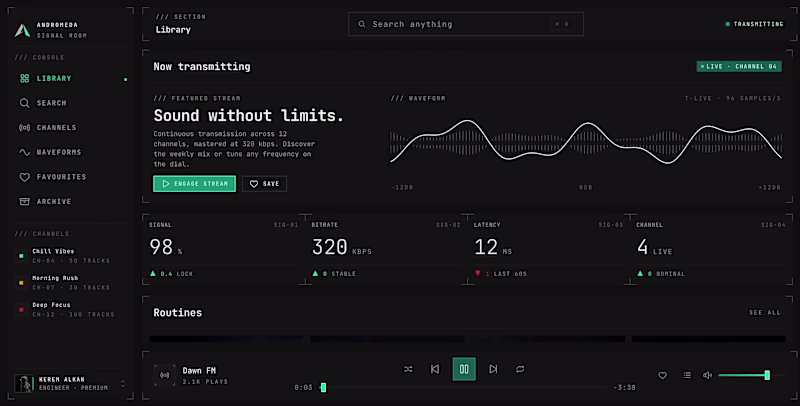Pause the current track
Image resolution: width=800 pixels, height=406 pixels.
tap(464, 369)
